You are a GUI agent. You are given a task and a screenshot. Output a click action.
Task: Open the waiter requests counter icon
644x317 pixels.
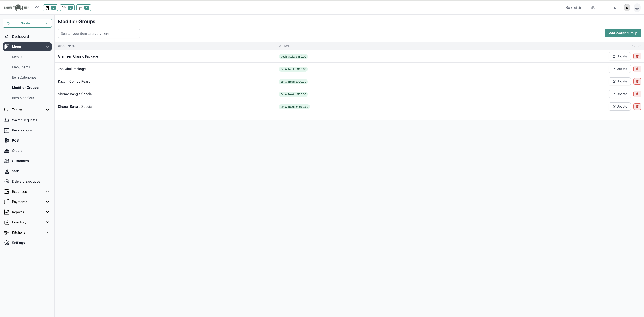pos(84,8)
